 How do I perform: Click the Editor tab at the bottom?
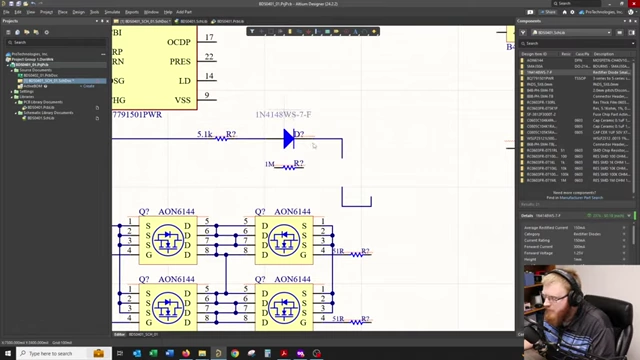coord(119,334)
